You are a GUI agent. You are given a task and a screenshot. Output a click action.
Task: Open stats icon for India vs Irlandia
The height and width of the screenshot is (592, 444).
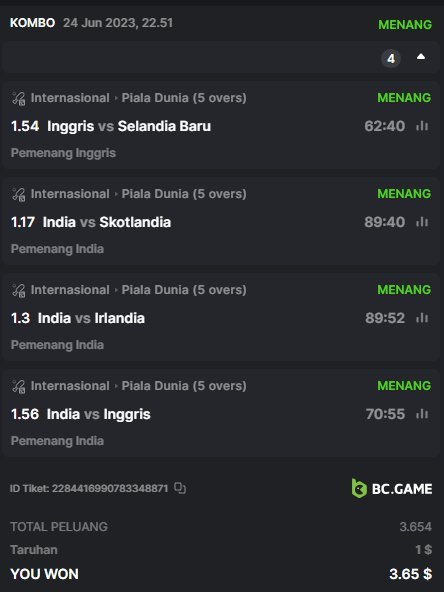click(x=422, y=318)
